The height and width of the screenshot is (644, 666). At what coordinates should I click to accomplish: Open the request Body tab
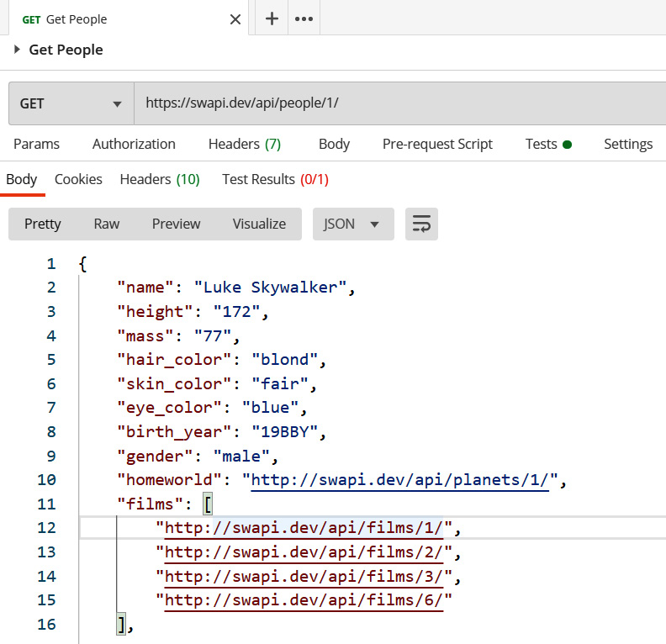click(335, 144)
